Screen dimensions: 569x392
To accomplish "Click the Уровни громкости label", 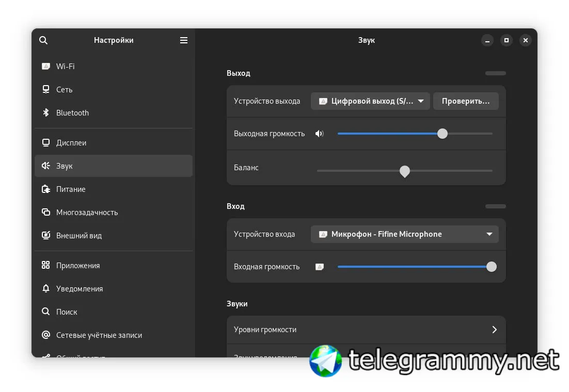I will coord(265,330).
